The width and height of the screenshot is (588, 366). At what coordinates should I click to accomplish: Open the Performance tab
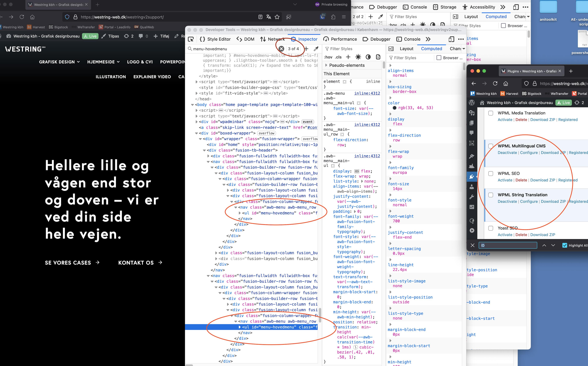[x=340, y=39]
